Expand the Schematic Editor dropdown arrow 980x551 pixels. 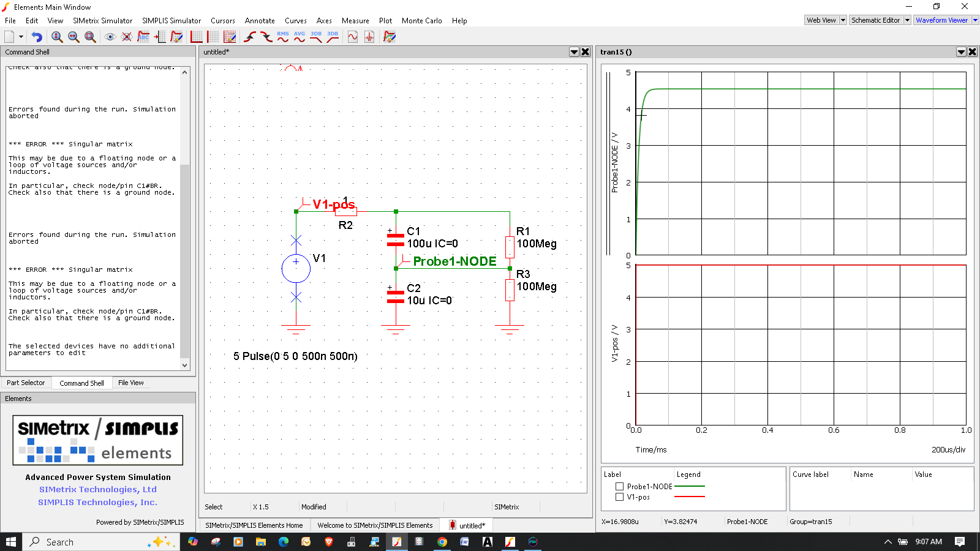tap(908, 20)
